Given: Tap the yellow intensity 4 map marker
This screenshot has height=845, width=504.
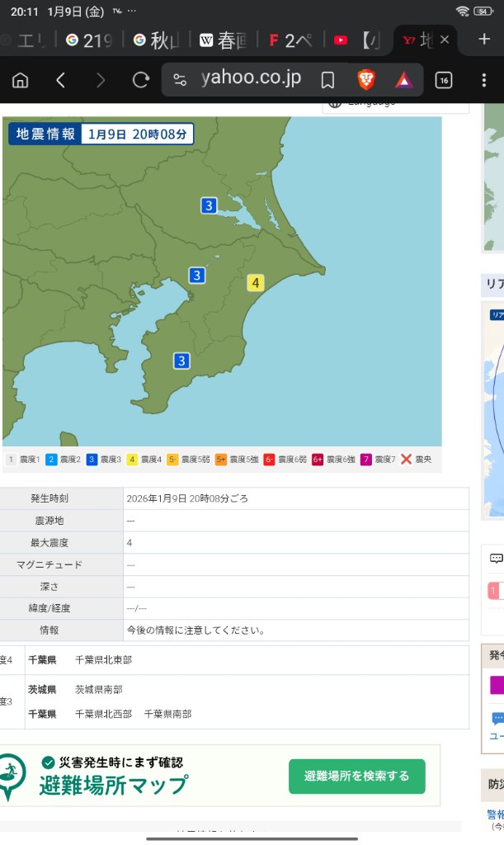Looking at the screenshot, I should click(256, 283).
